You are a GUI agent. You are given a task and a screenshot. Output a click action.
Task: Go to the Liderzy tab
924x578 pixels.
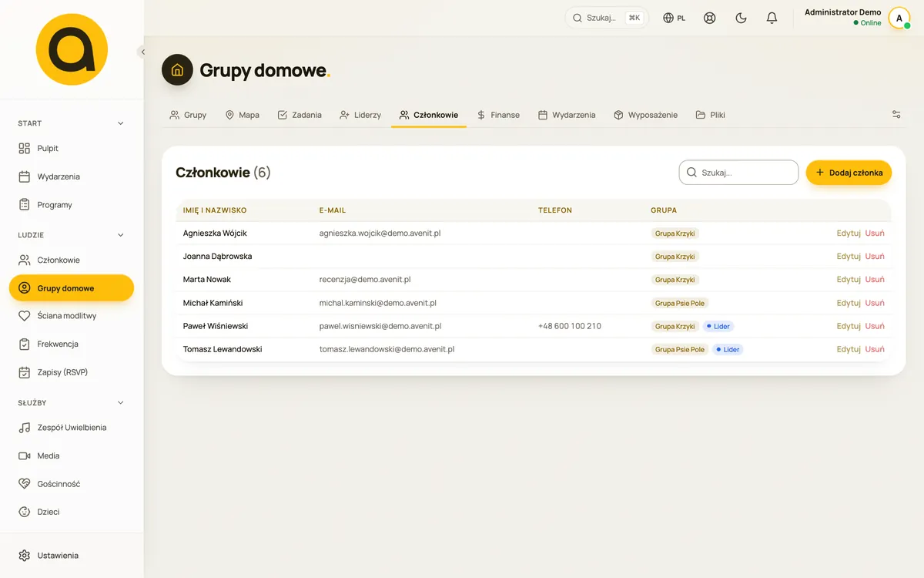click(360, 115)
